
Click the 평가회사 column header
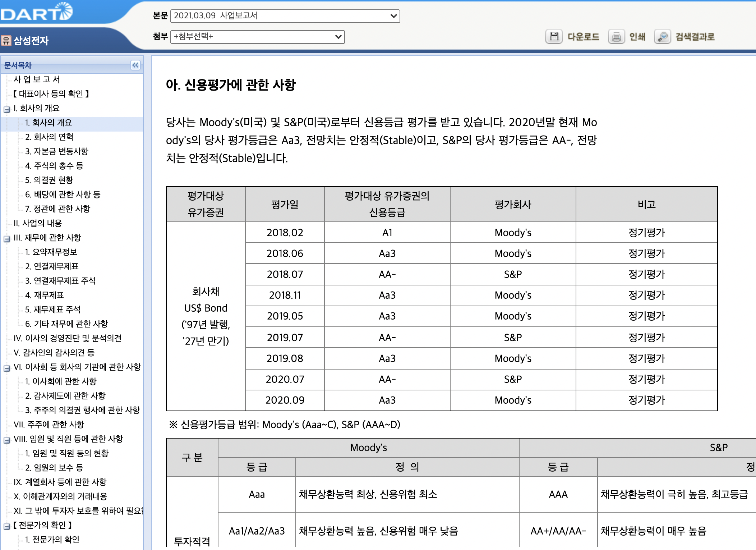[x=513, y=205]
